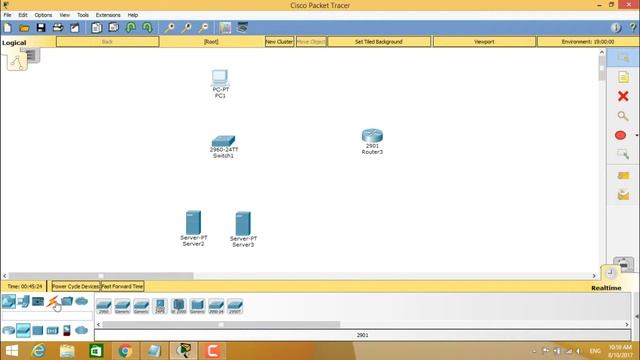
Task: Switch to the Logical workspace tab
Action: 14,42
